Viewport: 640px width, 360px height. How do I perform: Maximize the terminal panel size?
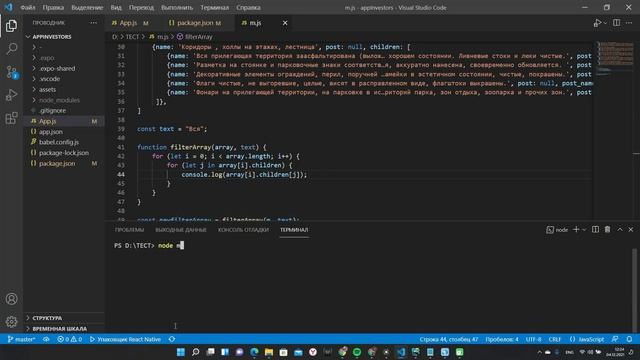coord(620,230)
